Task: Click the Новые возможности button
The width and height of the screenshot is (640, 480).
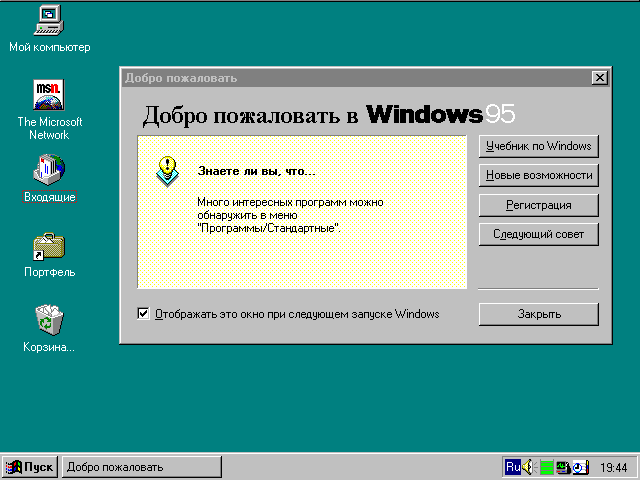Action: point(538,176)
